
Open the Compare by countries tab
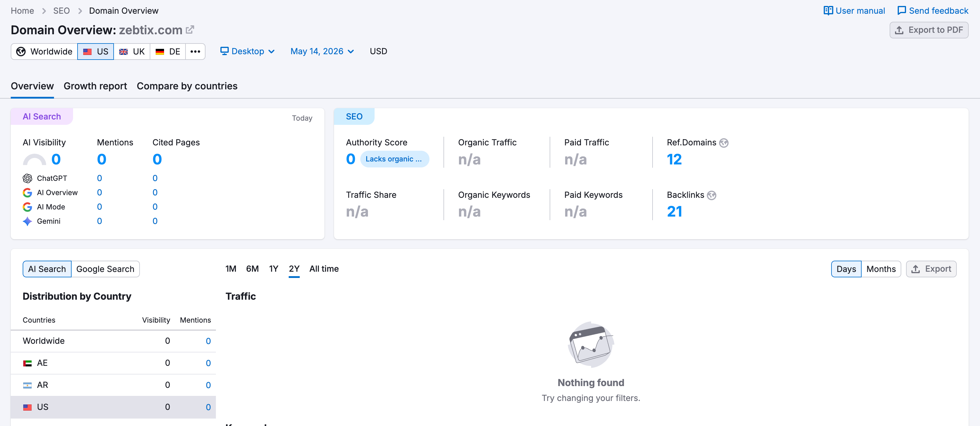(x=187, y=86)
